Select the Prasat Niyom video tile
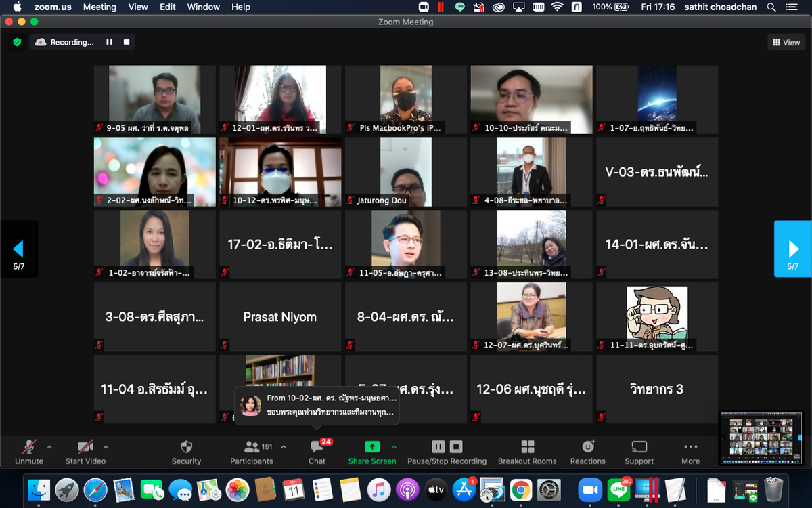The image size is (812, 508). [280, 317]
